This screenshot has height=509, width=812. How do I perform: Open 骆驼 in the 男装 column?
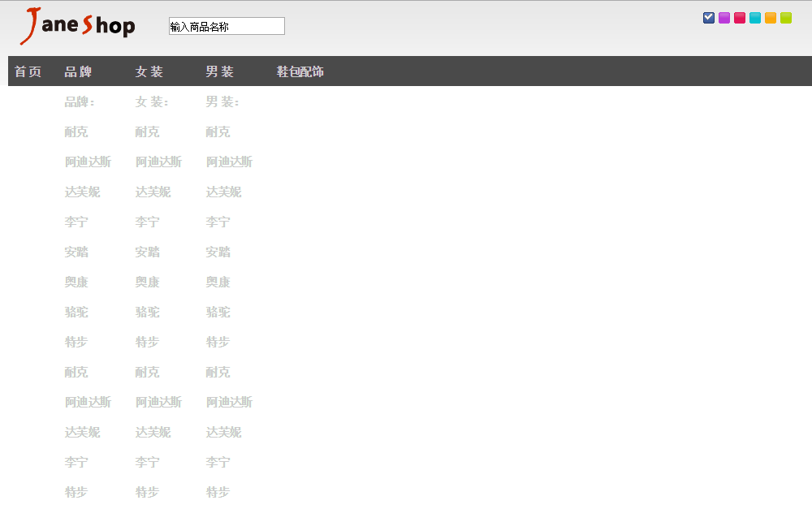pos(218,313)
